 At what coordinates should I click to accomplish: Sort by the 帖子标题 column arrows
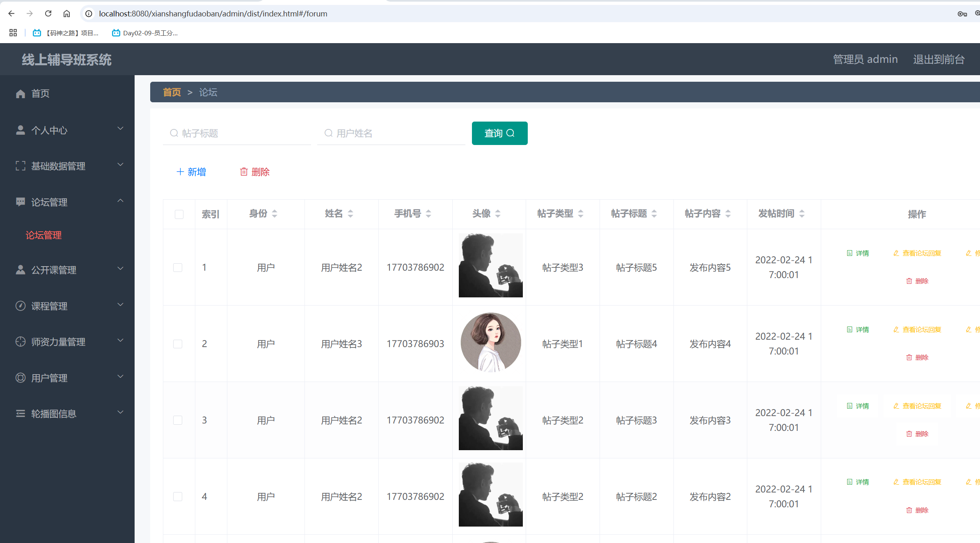click(x=654, y=214)
